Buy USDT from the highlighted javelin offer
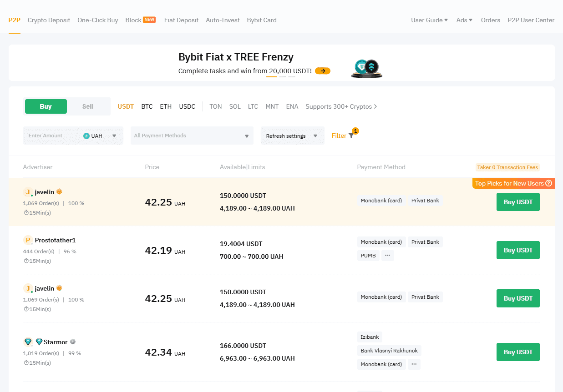The width and height of the screenshot is (563, 392). (x=518, y=202)
